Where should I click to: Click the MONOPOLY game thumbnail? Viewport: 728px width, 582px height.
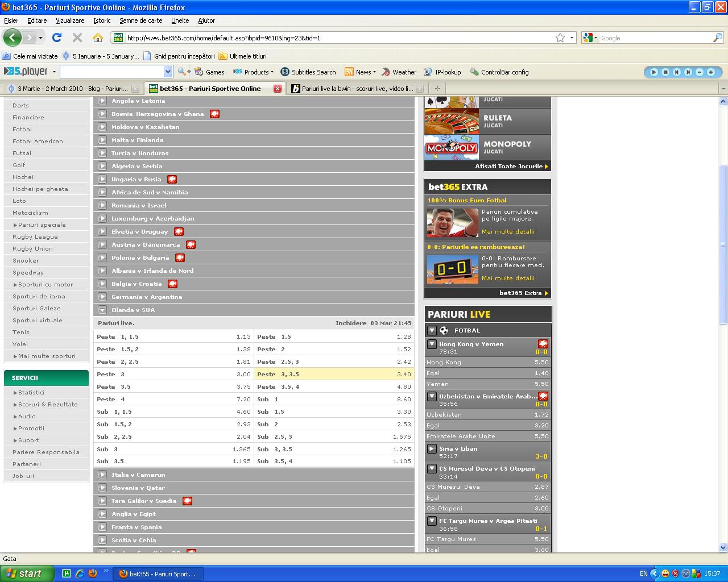[x=452, y=148]
